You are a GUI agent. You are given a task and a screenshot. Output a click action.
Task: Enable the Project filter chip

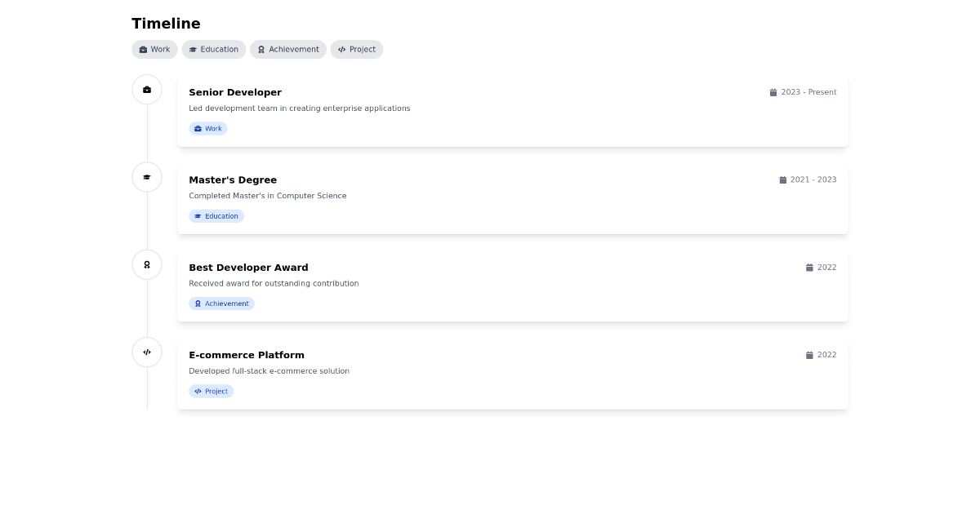point(357,49)
